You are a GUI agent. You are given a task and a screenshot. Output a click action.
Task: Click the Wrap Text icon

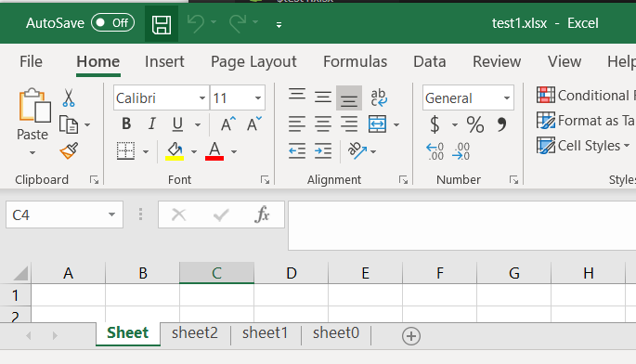click(379, 97)
